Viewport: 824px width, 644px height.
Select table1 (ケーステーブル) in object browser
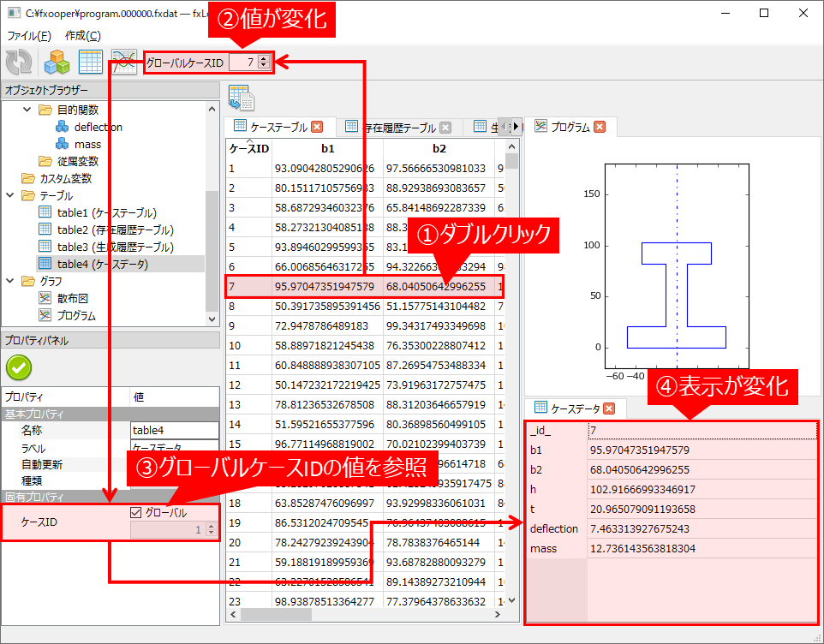pos(106,212)
